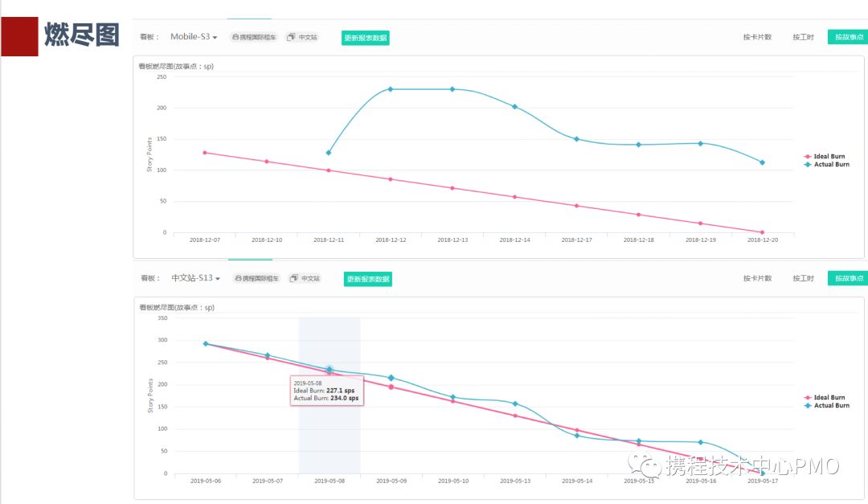The width and height of the screenshot is (868, 504).
Task: Select top 按故事点 view tab
Action: pyautogui.click(x=848, y=37)
